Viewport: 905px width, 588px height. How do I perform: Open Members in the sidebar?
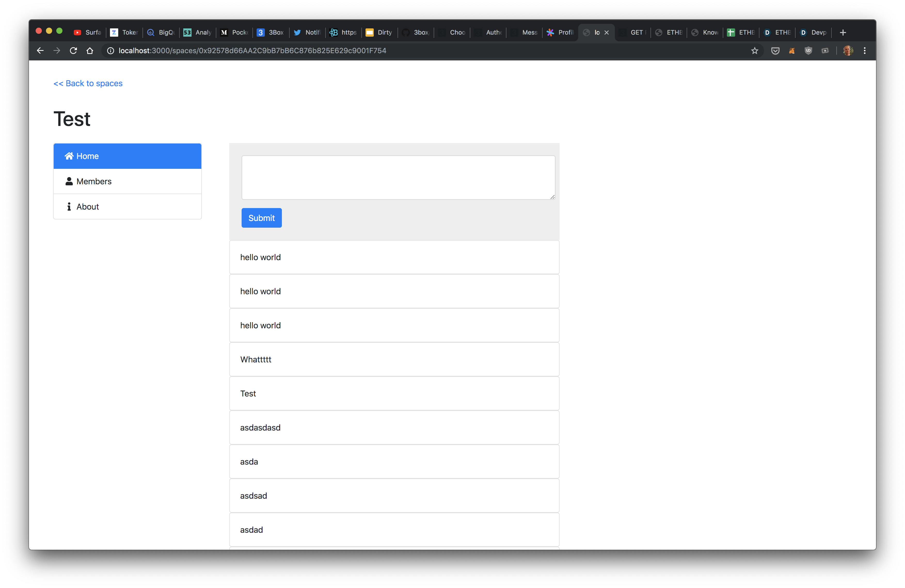pyautogui.click(x=127, y=181)
